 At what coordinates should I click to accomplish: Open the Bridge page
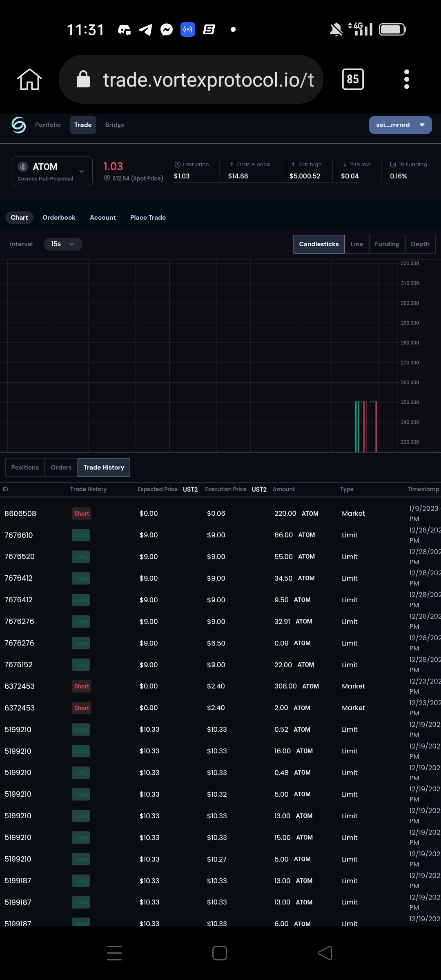point(115,125)
